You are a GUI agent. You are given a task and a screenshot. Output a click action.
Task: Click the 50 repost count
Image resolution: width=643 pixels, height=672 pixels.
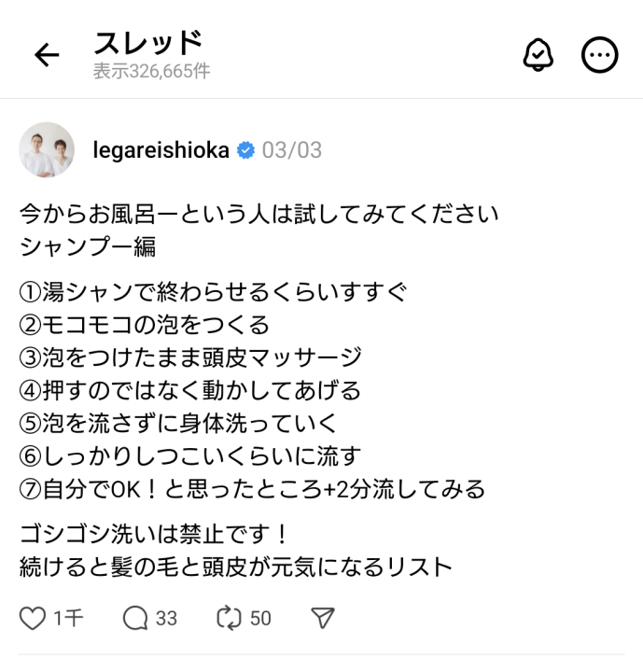point(260,619)
